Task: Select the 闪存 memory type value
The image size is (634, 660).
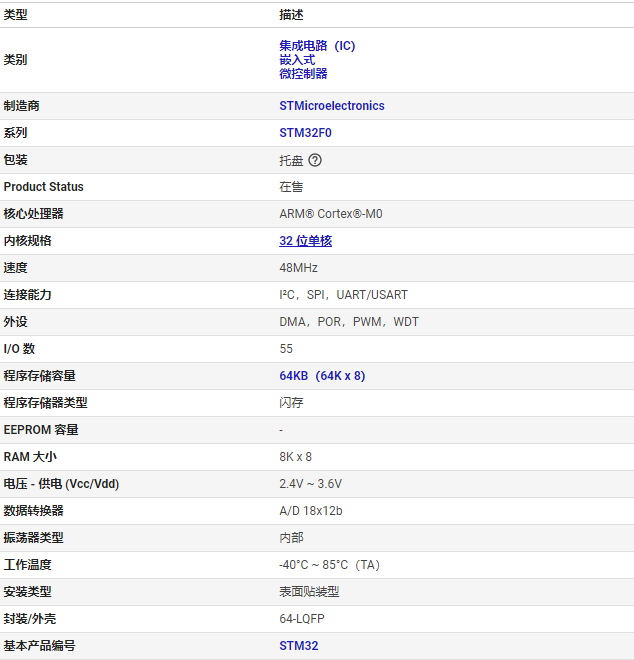Action: pos(291,403)
